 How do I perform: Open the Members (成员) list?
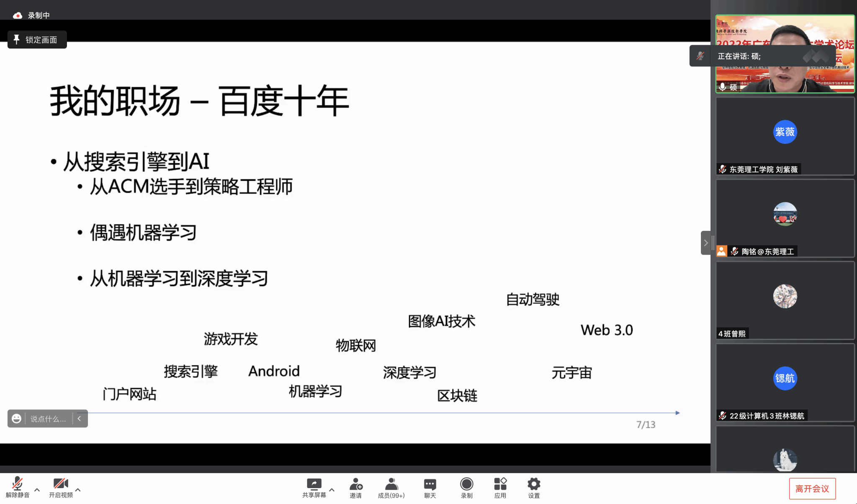click(x=391, y=484)
